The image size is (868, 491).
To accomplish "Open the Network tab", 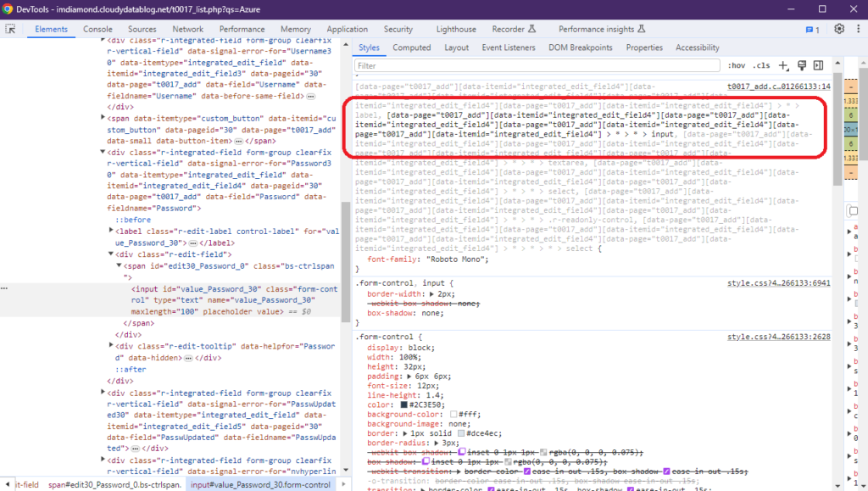I will [x=187, y=30].
